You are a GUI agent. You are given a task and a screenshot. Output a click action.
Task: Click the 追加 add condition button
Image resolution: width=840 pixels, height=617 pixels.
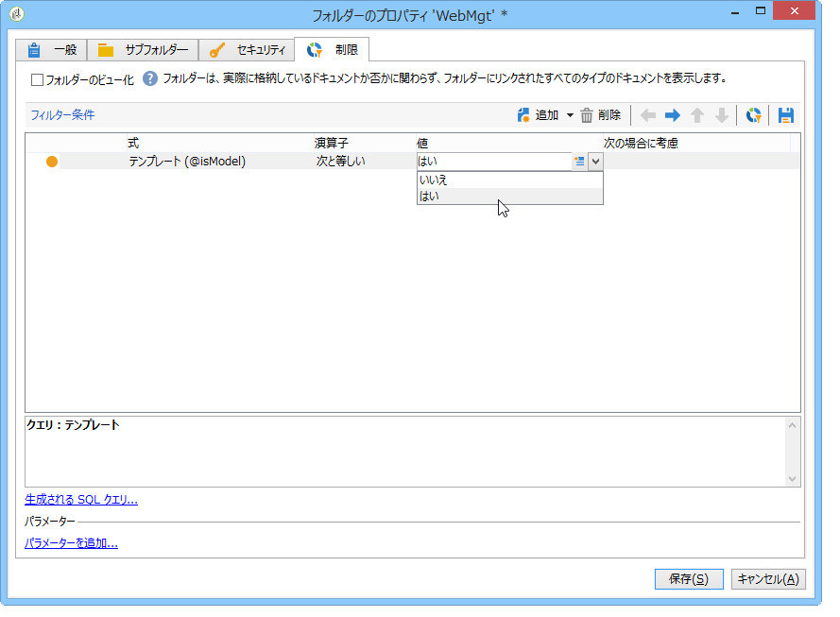(x=538, y=115)
